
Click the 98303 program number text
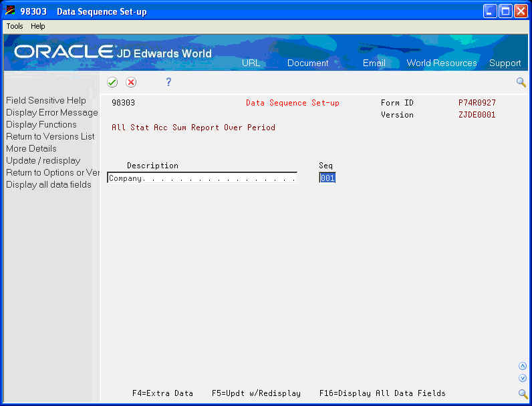(x=123, y=103)
